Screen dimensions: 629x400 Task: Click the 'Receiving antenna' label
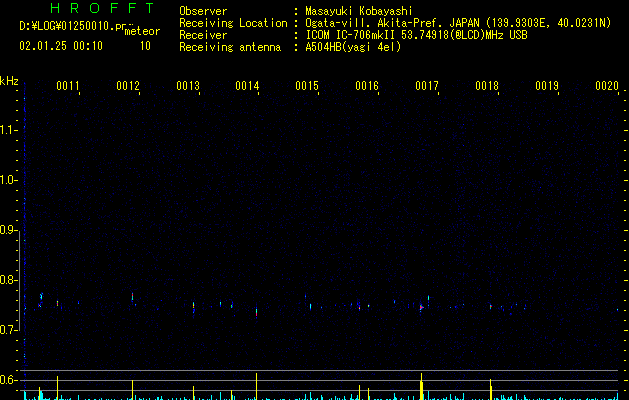pos(230,47)
